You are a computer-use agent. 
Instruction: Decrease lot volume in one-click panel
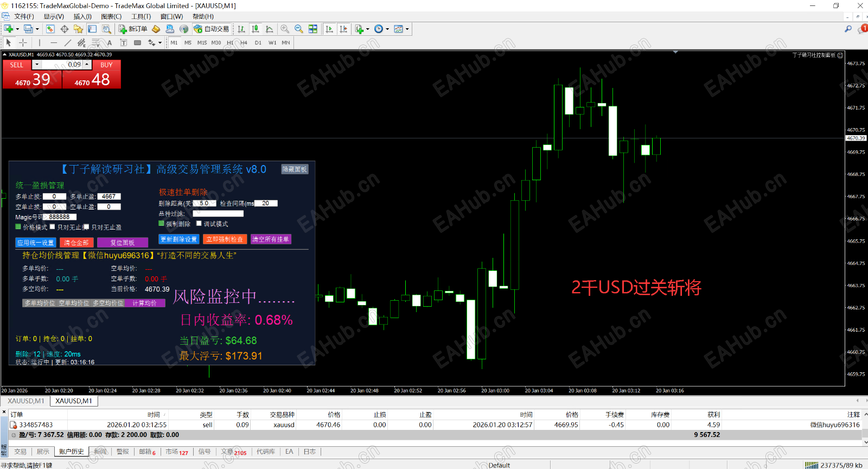point(37,65)
